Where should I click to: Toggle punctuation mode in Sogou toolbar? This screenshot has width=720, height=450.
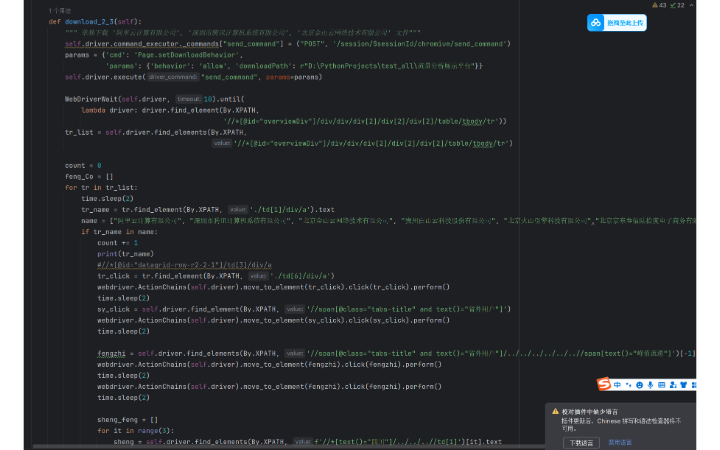point(628,385)
